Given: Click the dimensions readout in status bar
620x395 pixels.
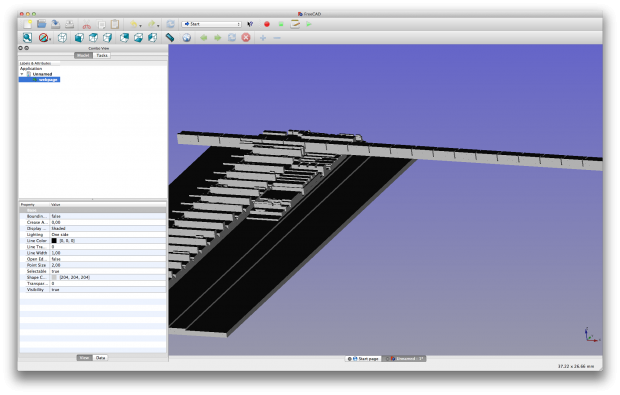Looking at the screenshot, I should coord(576,366).
